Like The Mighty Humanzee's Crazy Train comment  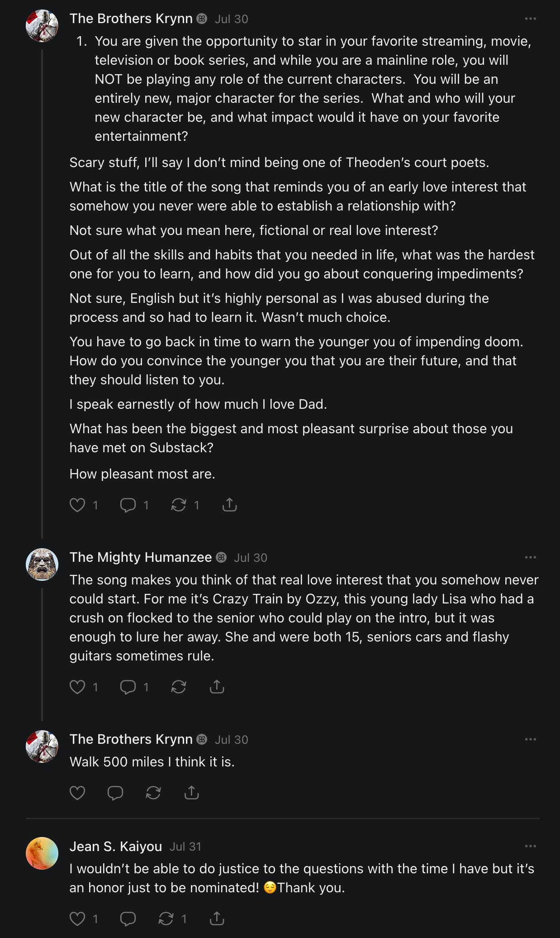77,687
